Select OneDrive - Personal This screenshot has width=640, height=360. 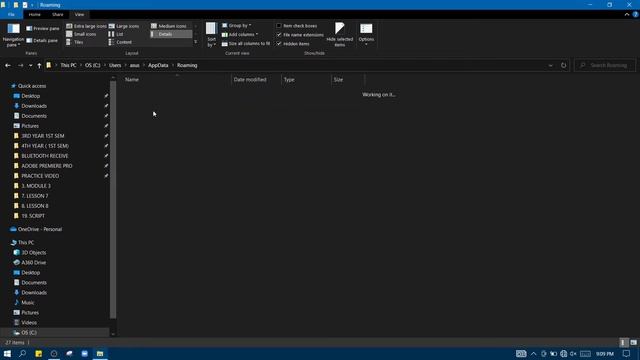(x=40, y=229)
